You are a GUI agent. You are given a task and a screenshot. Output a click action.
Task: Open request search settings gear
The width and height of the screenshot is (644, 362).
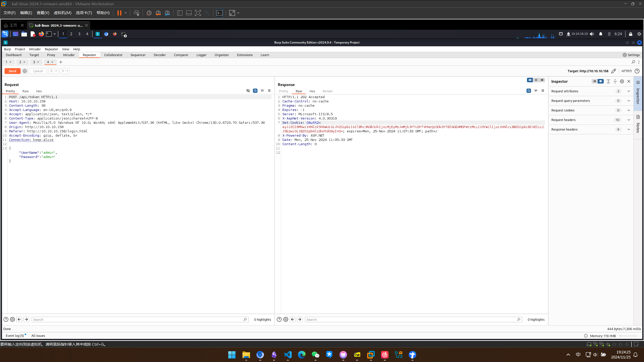coord(12,319)
